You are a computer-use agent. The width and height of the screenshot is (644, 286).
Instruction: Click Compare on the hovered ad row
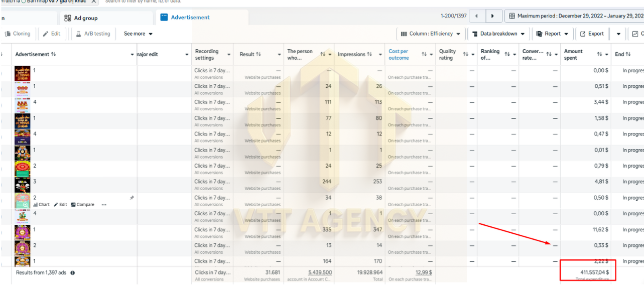click(x=83, y=205)
